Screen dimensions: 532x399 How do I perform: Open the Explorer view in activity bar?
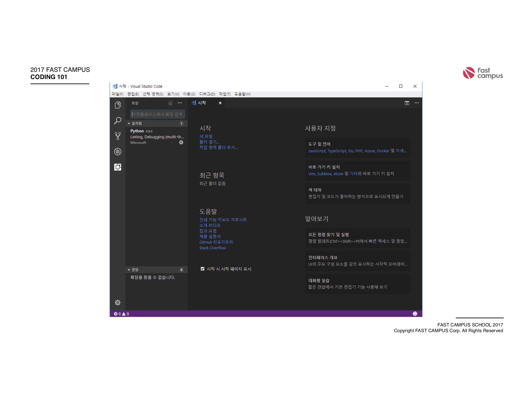tap(118, 105)
